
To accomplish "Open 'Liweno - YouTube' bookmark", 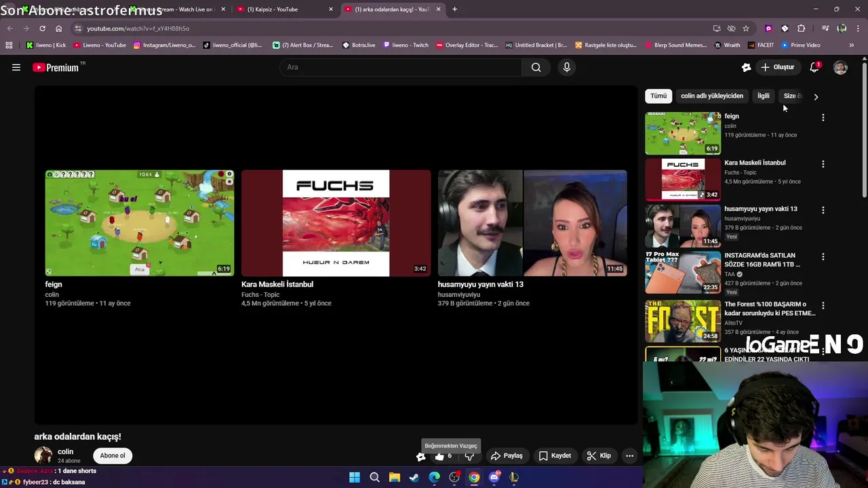I will click(x=100, y=45).
